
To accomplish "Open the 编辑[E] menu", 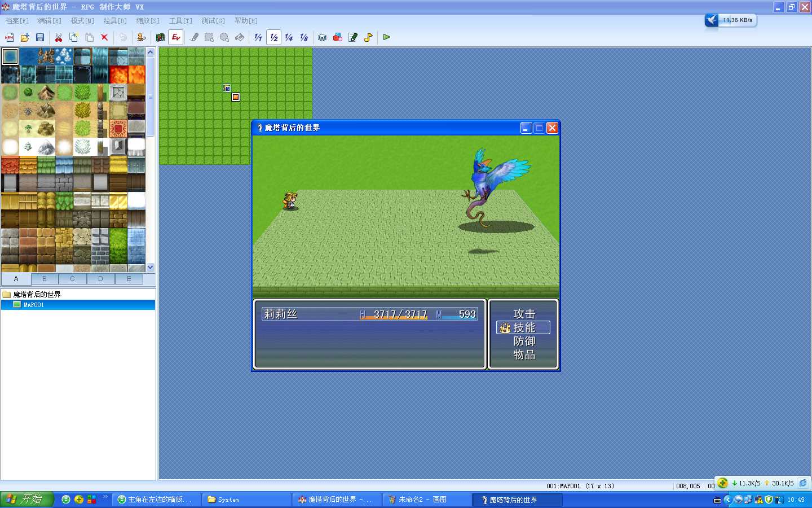I will coord(50,21).
